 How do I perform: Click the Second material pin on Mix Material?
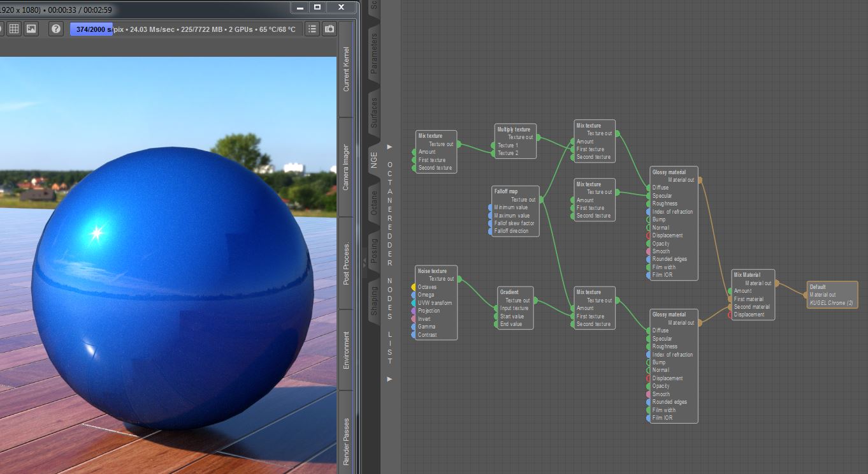pyautogui.click(x=730, y=307)
